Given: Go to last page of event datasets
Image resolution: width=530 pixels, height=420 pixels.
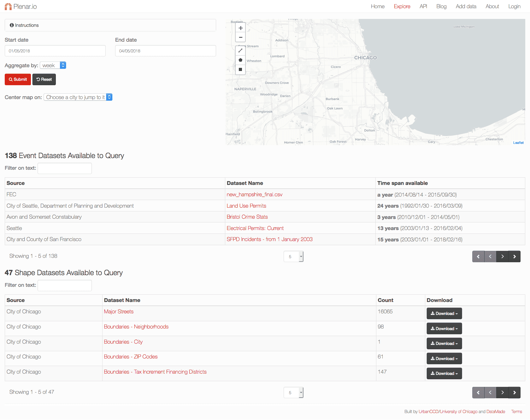Looking at the screenshot, I should click(x=515, y=257).
